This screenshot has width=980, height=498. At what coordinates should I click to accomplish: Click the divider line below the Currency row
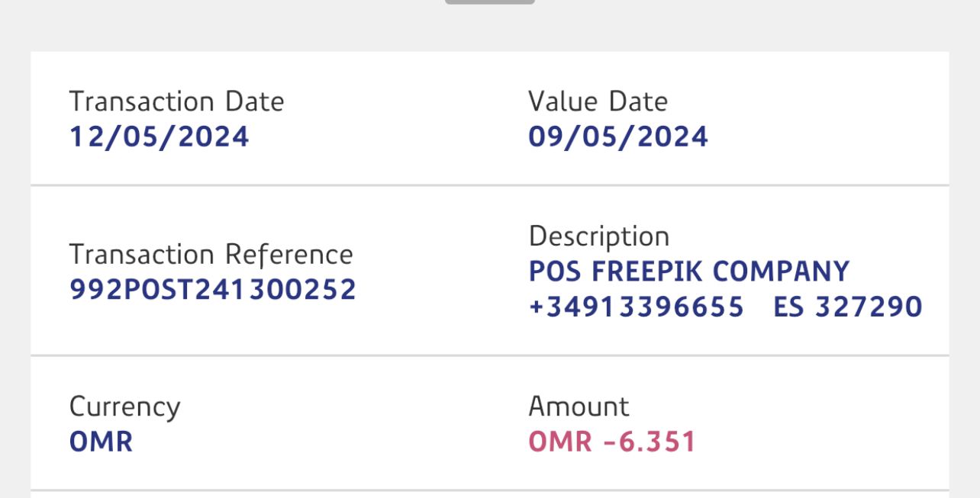pyautogui.click(x=489, y=490)
